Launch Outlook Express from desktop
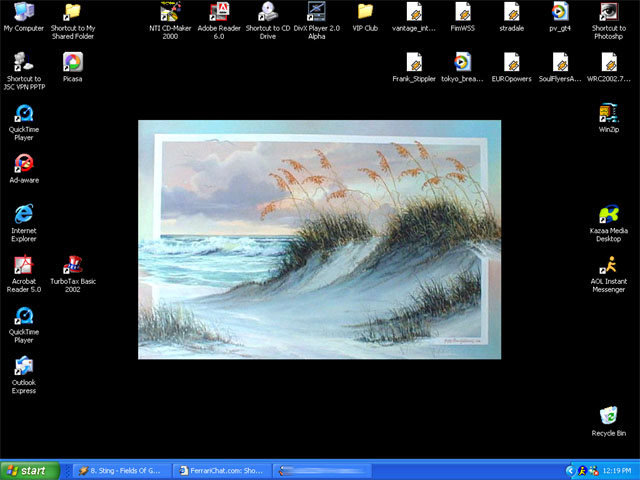The height and width of the screenshot is (480, 640). (24, 375)
